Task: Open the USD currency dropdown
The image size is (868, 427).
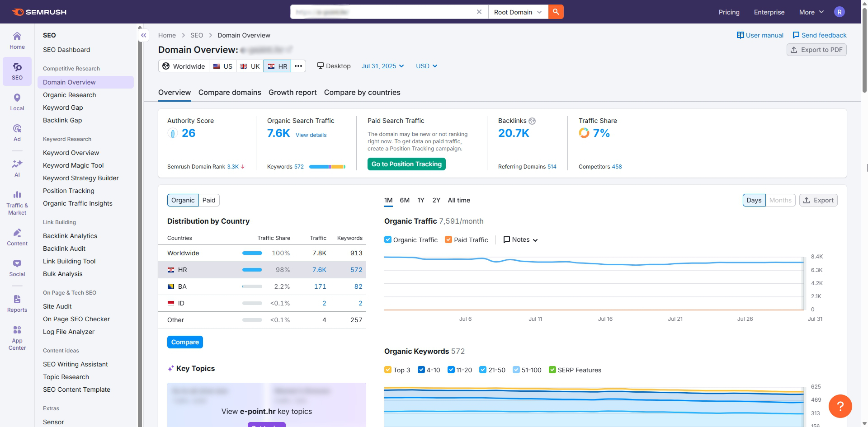Action: pos(427,66)
